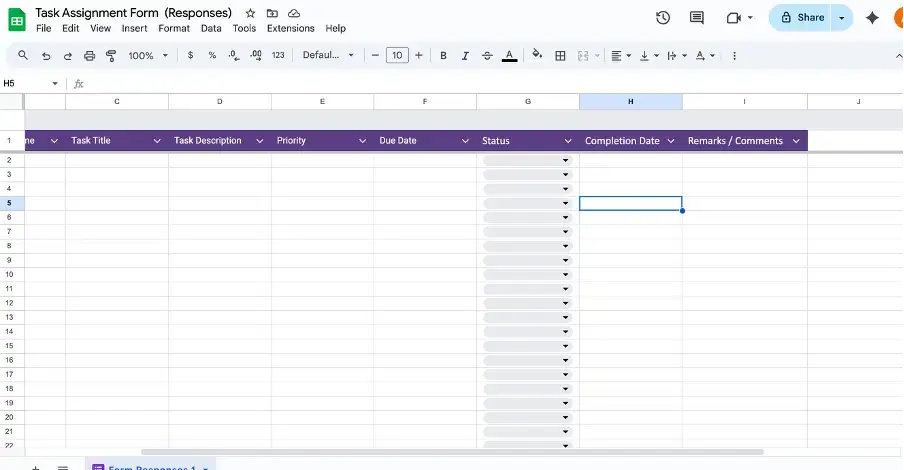Open the Remarks / Comments filter arrow
Viewport: 904px width, 470px height.
tap(796, 141)
